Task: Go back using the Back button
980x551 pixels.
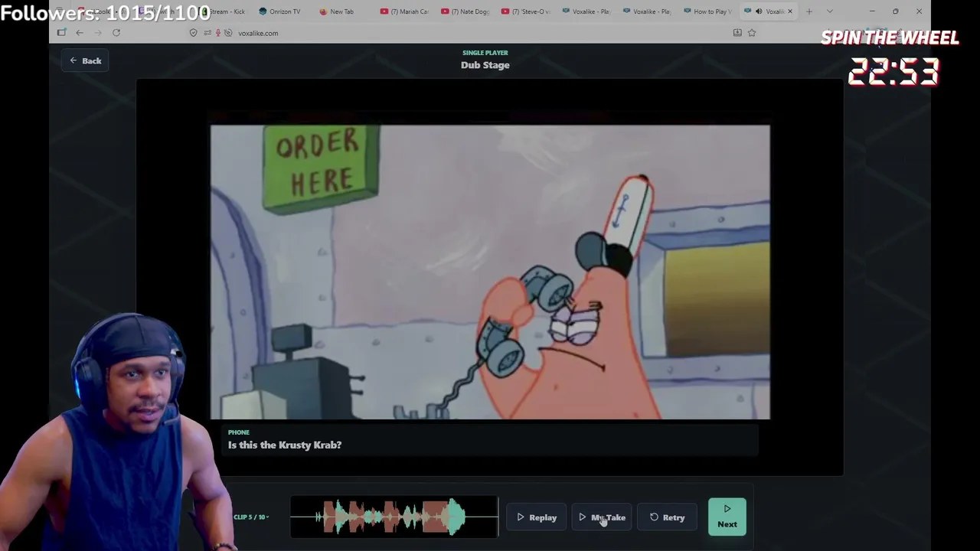Action: coord(85,60)
